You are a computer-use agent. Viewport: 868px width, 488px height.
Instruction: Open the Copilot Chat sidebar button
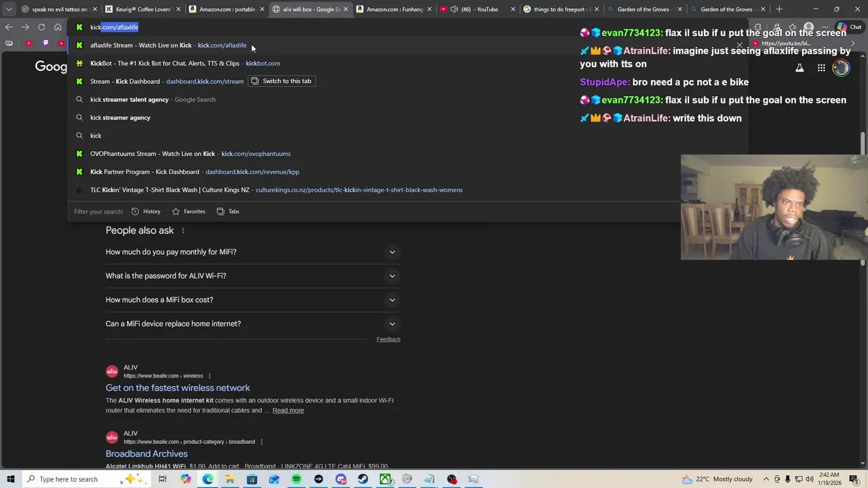tap(850, 27)
